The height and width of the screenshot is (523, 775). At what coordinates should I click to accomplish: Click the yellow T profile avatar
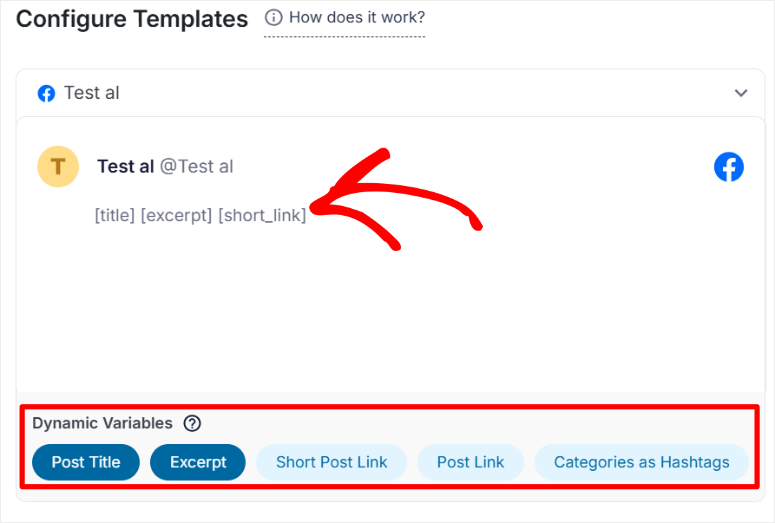coord(58,166)
